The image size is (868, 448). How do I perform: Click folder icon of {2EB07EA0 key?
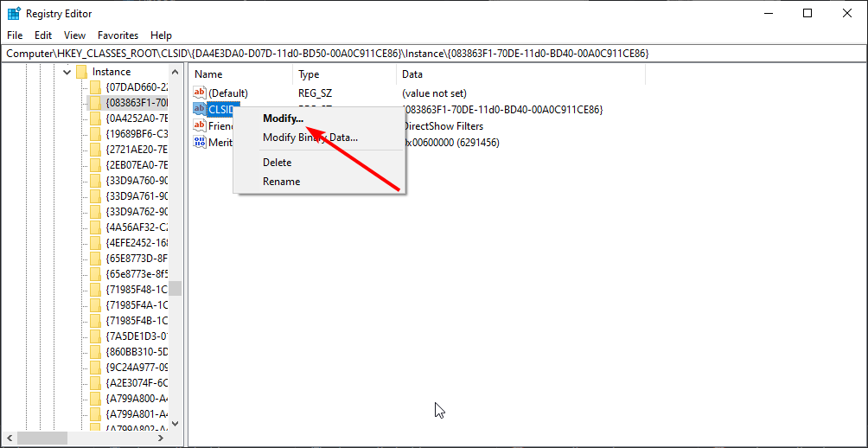pos(95,164)
